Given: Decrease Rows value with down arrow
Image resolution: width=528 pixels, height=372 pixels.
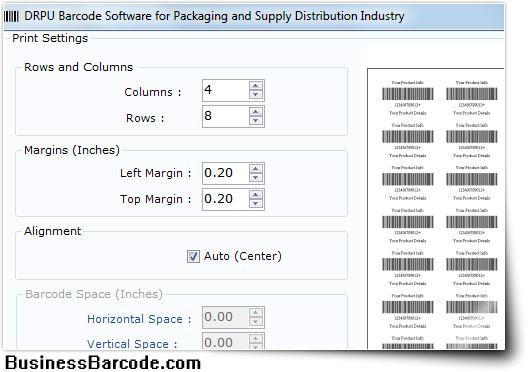Looking at the screenshot, I should click(256, 121).
